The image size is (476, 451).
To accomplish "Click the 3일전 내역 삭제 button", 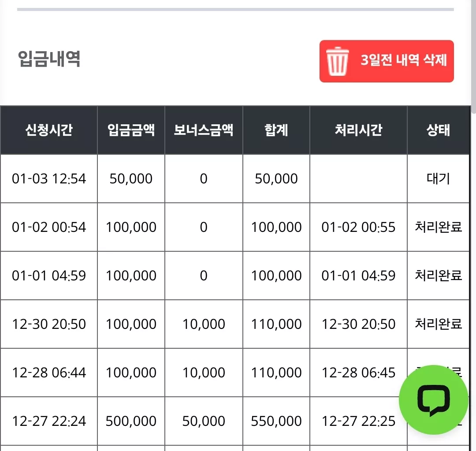I will pyautogui.click(x=387, y=61).
